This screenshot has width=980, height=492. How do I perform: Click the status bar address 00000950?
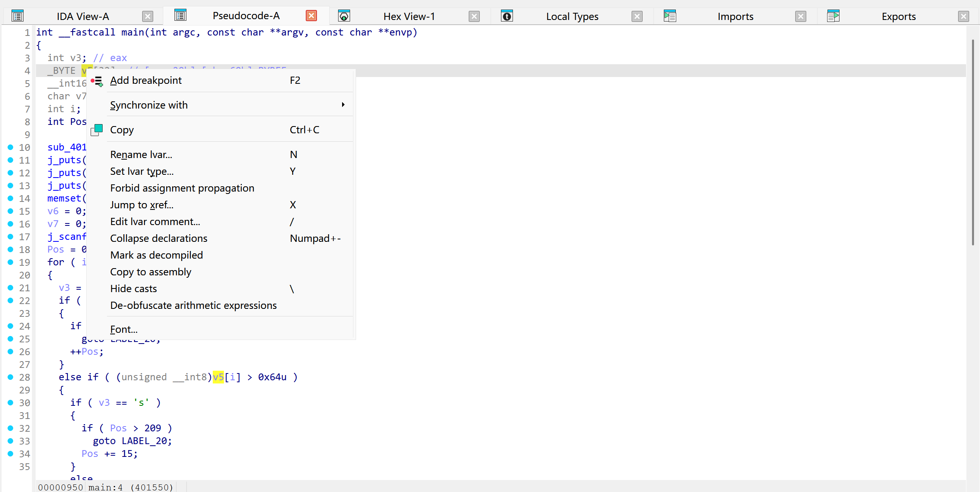[60, 487]
